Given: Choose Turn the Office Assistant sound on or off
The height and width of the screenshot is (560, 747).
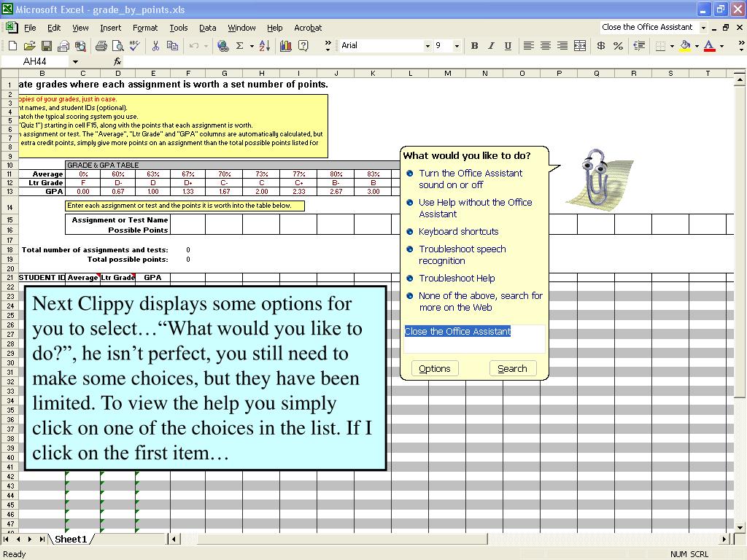Looking at the screenshot, I should pos(471,179).
